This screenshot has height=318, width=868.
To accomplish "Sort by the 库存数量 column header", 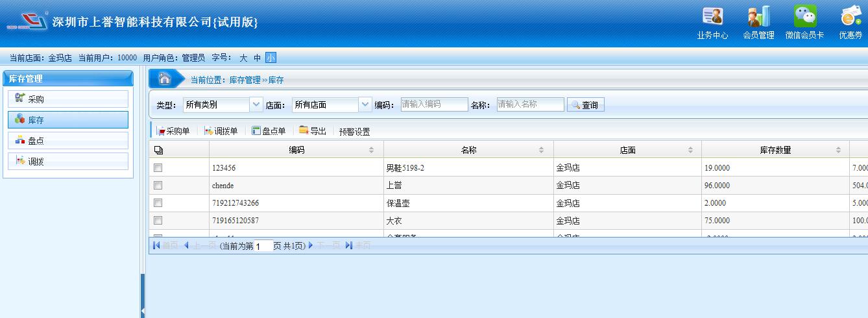I will click(x=775, y=150).
